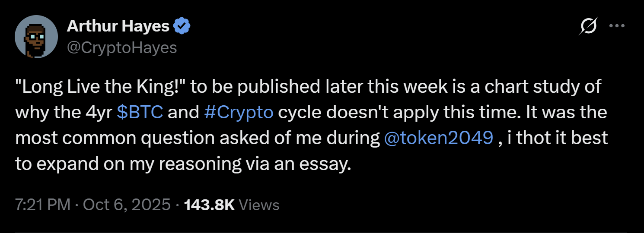
Task: Click the 143.8K view count number
Action: click(209, 205)
